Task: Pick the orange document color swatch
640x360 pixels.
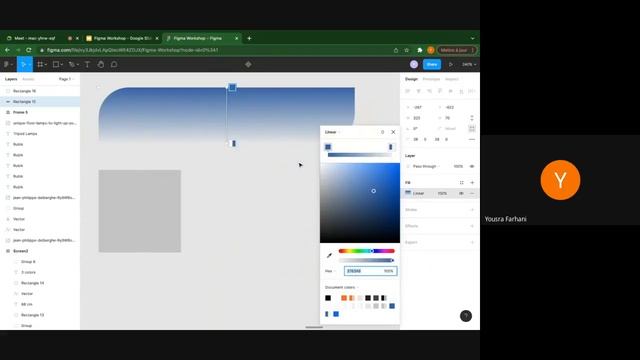Action: point(344,298)
